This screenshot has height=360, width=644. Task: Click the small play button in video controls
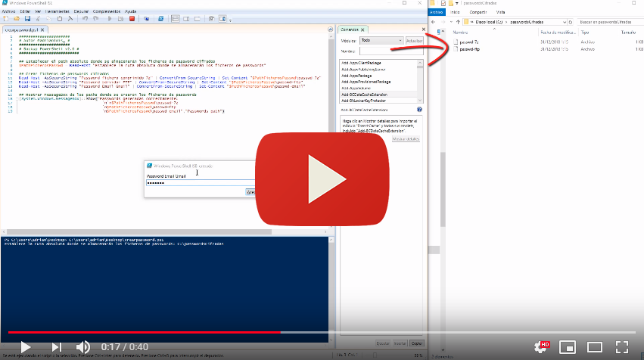pos(26,347)
